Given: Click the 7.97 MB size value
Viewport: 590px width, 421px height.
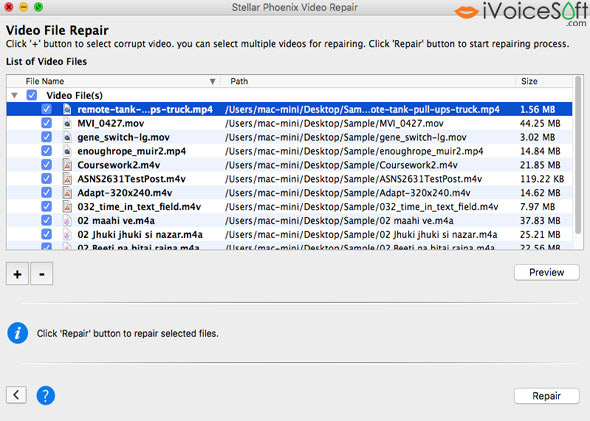Looking at the screenshot, I should tap(538, 207).
